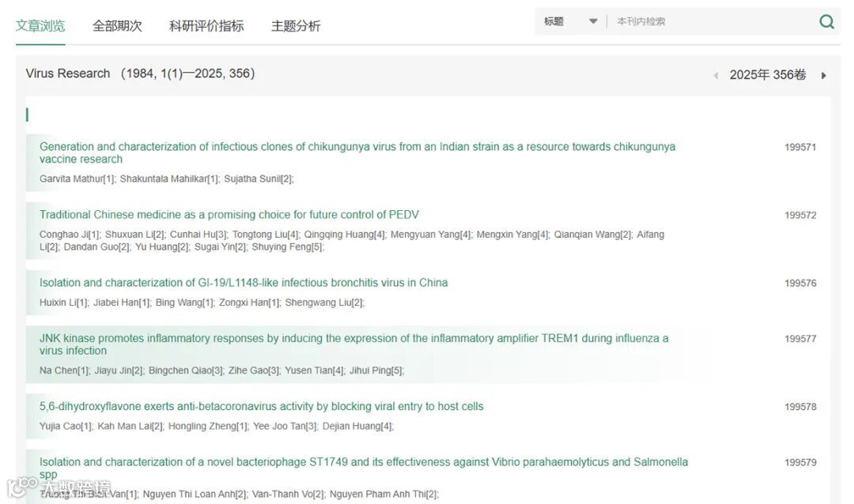This screenshot has height=504, width=854.
Task: Click author Zihe Gao[3]
Action: [x=253, y=370]
